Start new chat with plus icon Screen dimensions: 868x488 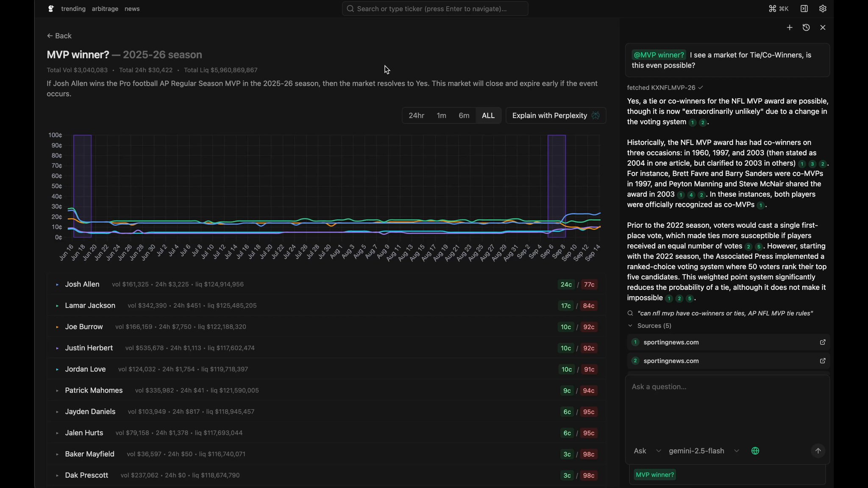[789, 28]
